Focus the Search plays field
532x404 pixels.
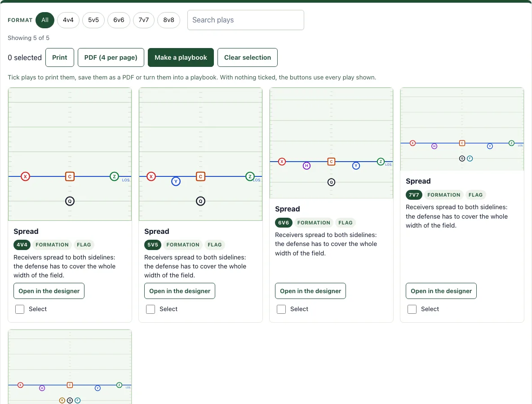[x=246, y=20]
